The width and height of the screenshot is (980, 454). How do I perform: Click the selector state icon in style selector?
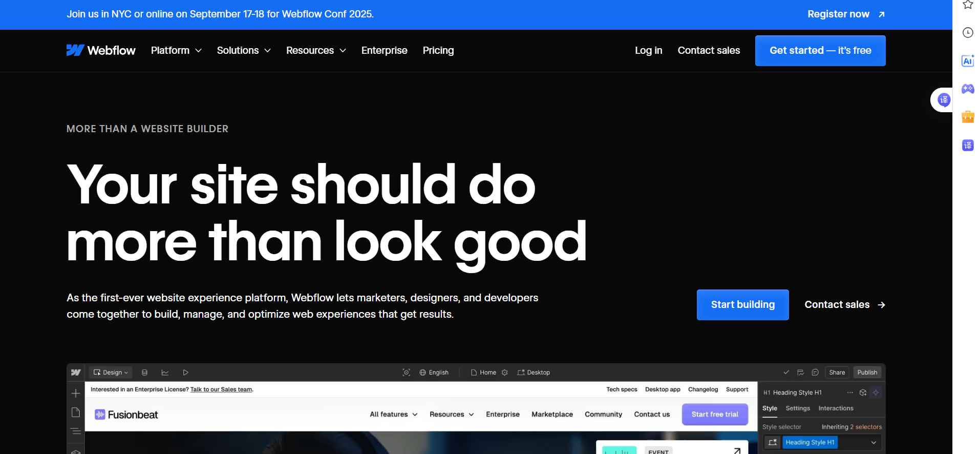point(773,442)
